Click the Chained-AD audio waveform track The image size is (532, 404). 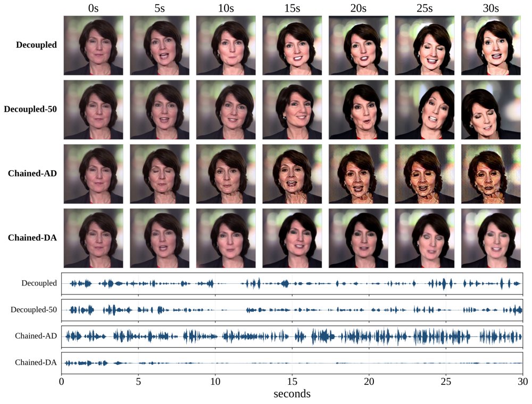click(x=292, y=336)
